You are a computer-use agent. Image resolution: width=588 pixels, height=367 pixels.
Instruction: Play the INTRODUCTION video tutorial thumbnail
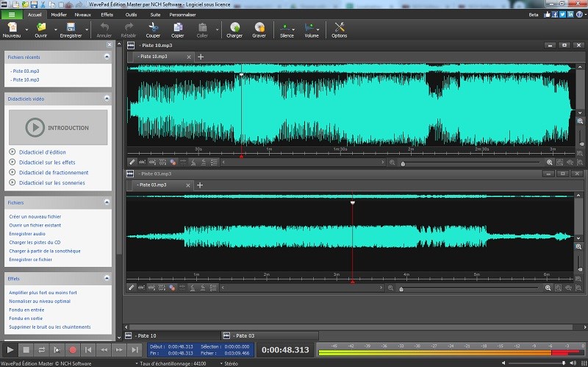(x=58, y=127)
